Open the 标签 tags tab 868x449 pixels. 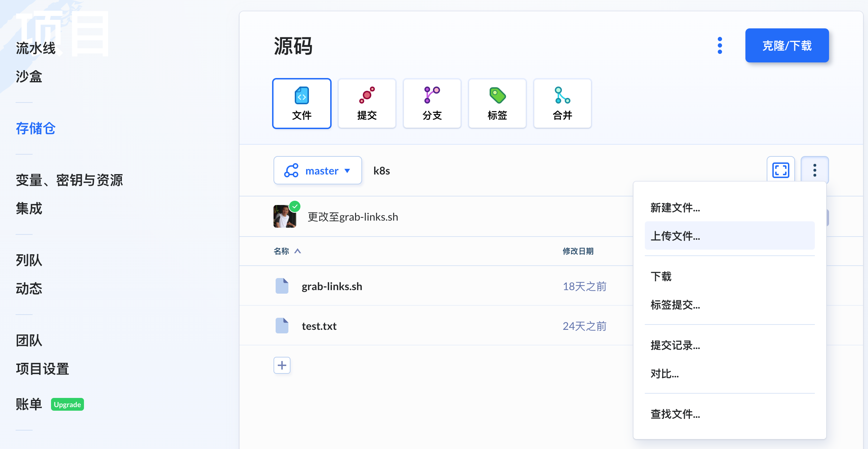tap(497, 104)
